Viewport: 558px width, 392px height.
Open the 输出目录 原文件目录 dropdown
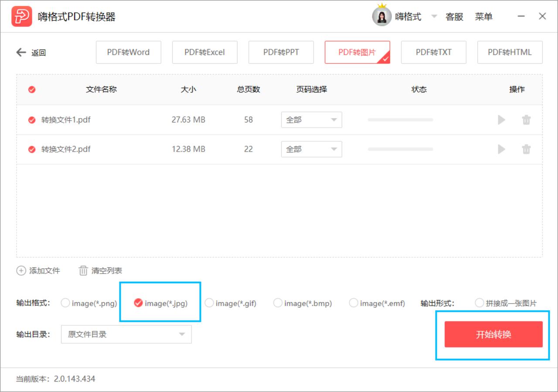click(x=126, y=334)
